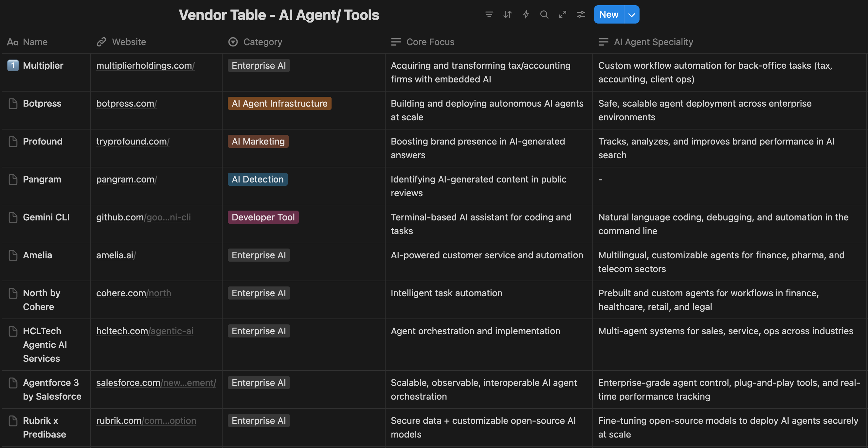
Task: Open the Botpress row name
Action: pyautogui.click(x=42, y=103)
